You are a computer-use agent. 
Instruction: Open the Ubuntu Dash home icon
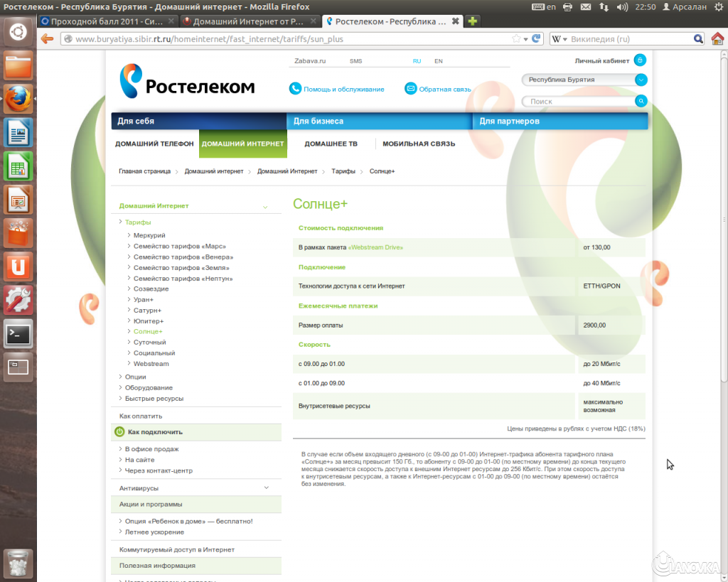18,33
